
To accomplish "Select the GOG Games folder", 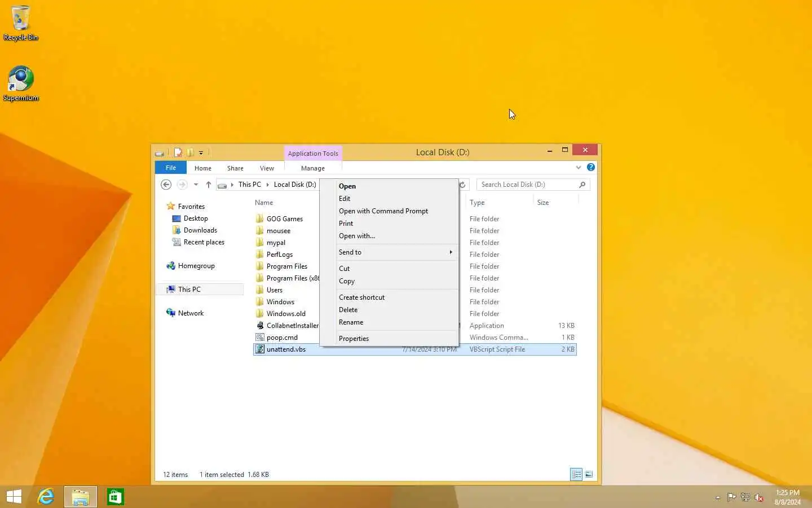I will [x=285, y=219].
